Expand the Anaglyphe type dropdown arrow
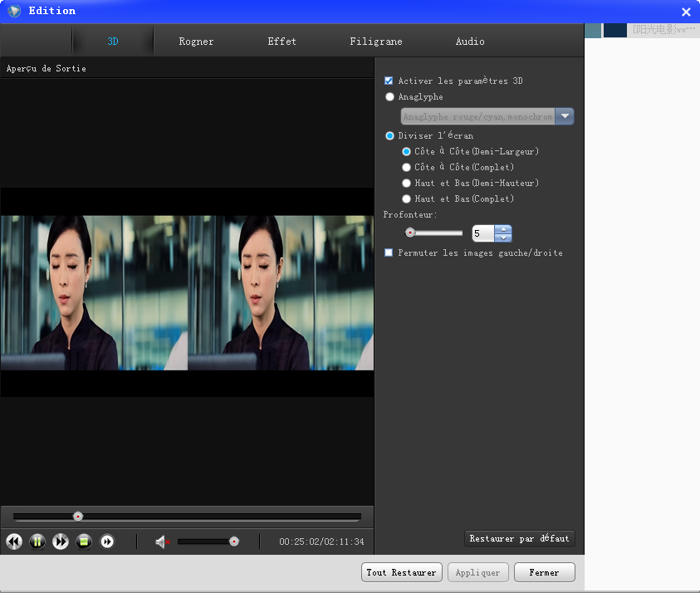This screenshot has height=593, width=700. click(x=565, y=116)
